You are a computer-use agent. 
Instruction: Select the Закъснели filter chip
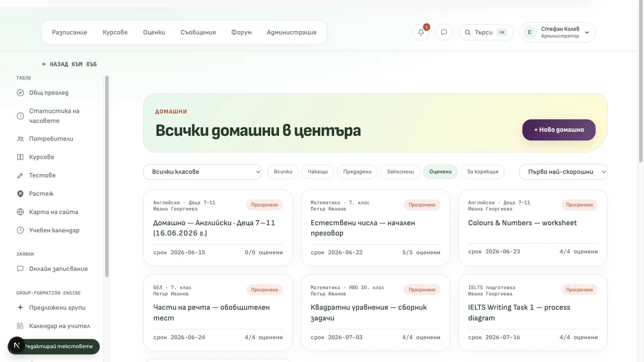click(400, 172)
